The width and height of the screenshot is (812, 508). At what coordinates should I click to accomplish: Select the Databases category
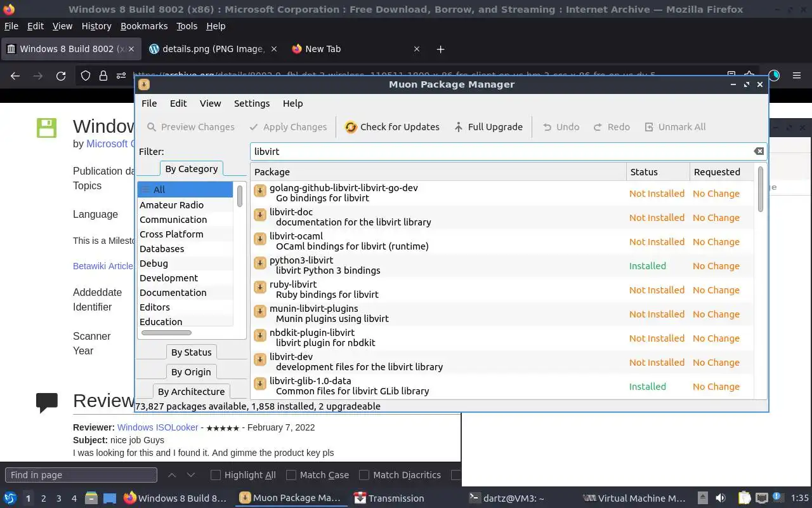point(185,249)
